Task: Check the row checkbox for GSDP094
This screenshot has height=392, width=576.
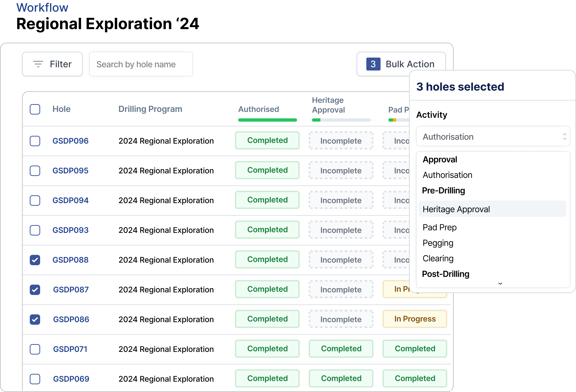Action: [x=35, y=200]
